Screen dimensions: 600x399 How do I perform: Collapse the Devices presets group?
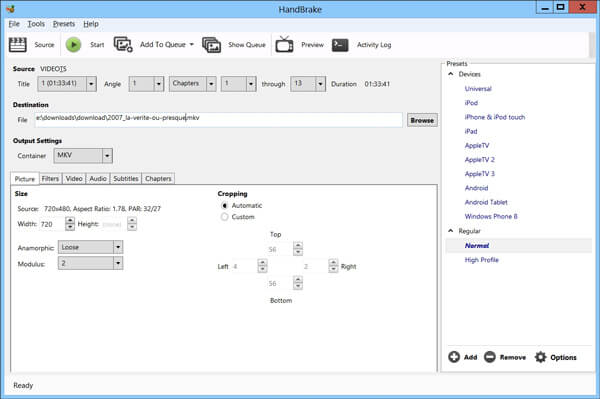451,74
